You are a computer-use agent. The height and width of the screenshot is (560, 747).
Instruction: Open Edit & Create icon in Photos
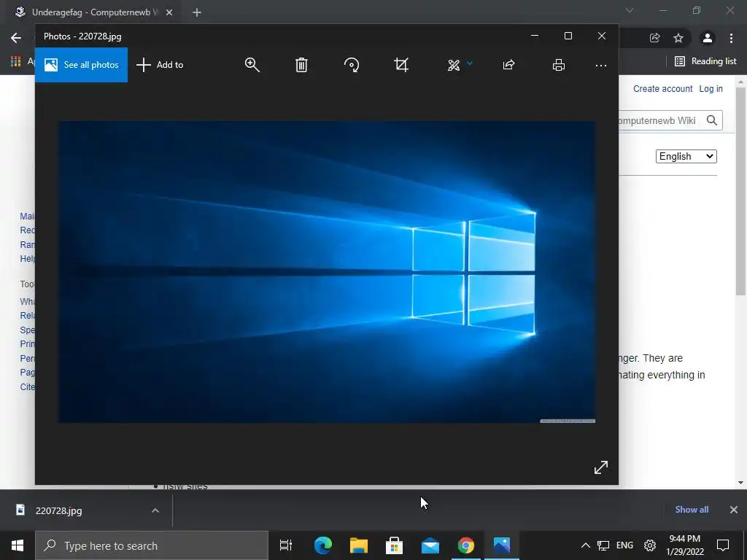[x=454, y=65]
